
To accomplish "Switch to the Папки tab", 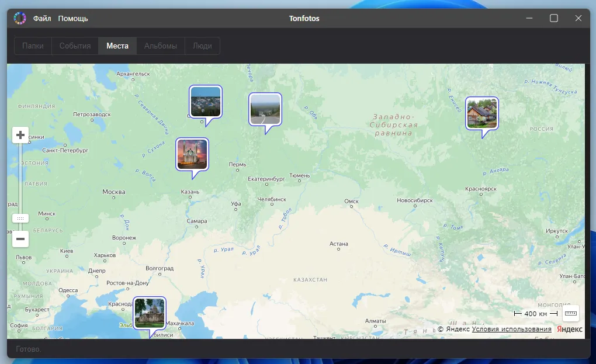I will 33,46.
